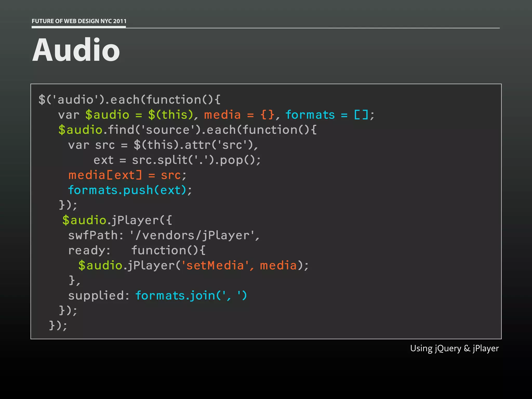Click the blue formats.join(', ') expression
Image resolution: width=532 pixels, height=399 pixels.
tap(191, 296)
